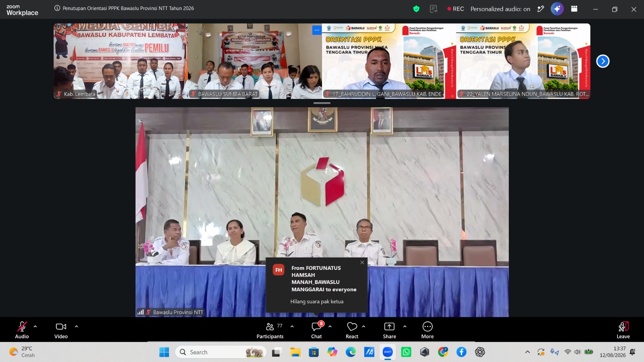The image size is (644, 362).
Task: Click Bawaslu Provinsi NTT name label
Action: [178, 312]
